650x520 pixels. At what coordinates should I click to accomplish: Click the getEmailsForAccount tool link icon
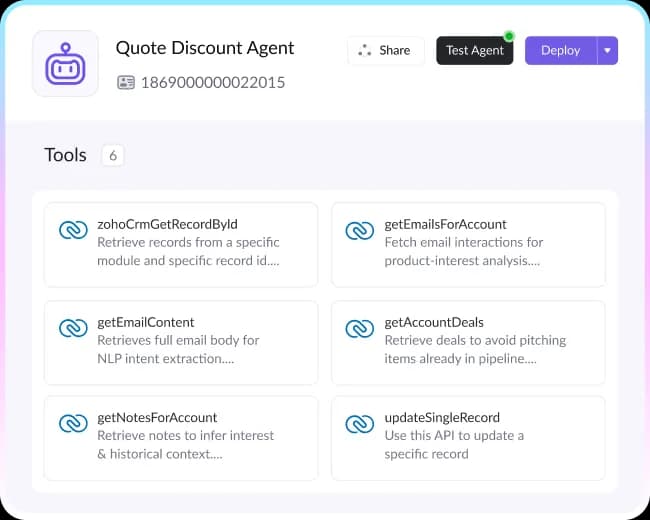[x=360, y=231]
